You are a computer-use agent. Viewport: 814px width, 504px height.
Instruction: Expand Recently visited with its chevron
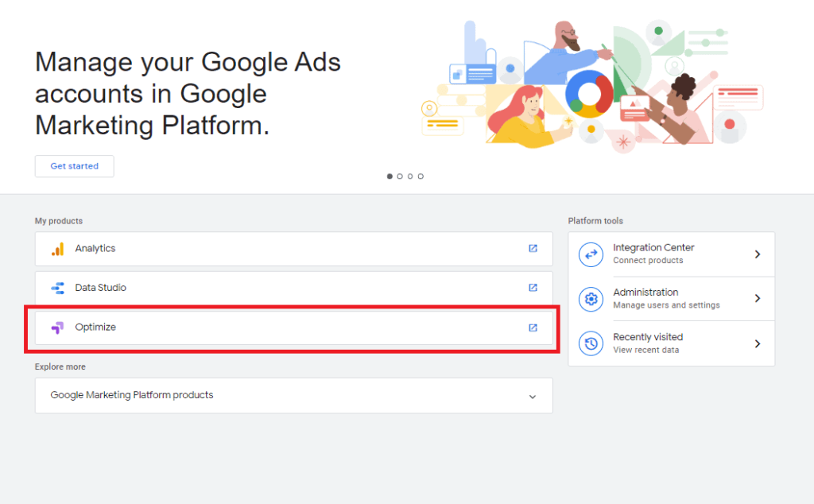758,343
